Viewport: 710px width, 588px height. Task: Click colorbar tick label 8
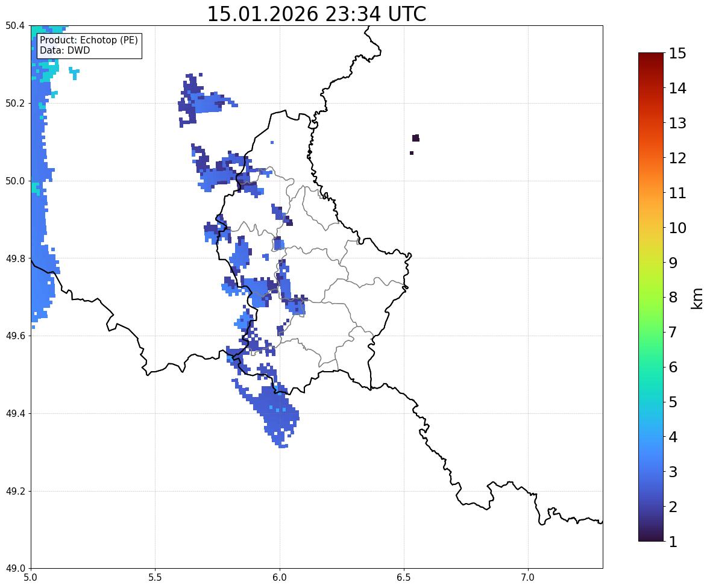point(673,298)
